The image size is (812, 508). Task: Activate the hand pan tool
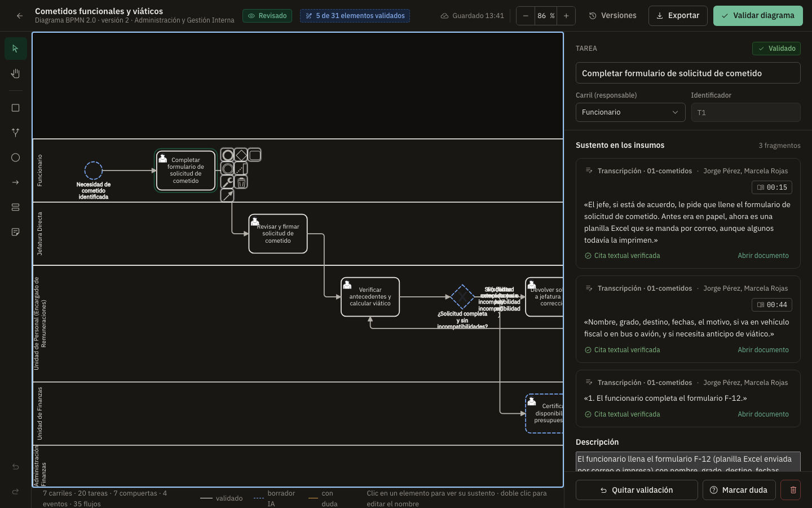[16, 73]
